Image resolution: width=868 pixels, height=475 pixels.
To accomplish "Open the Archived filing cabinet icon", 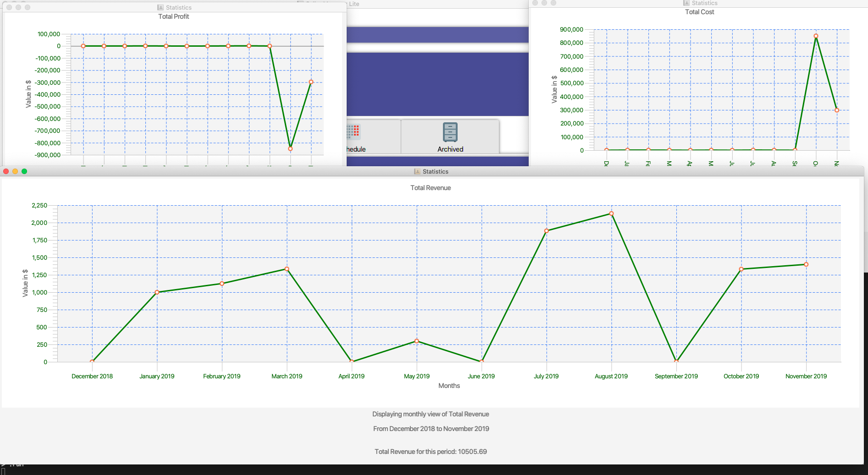I will 450,132.
